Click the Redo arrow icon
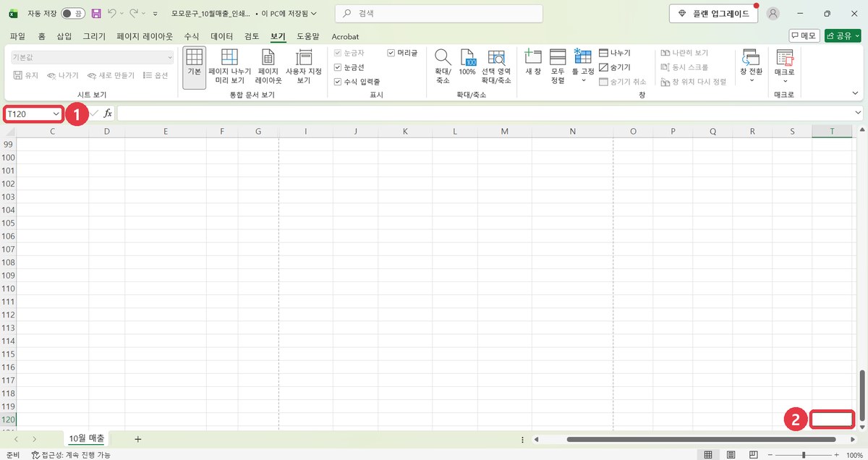 tap(133, 13)
